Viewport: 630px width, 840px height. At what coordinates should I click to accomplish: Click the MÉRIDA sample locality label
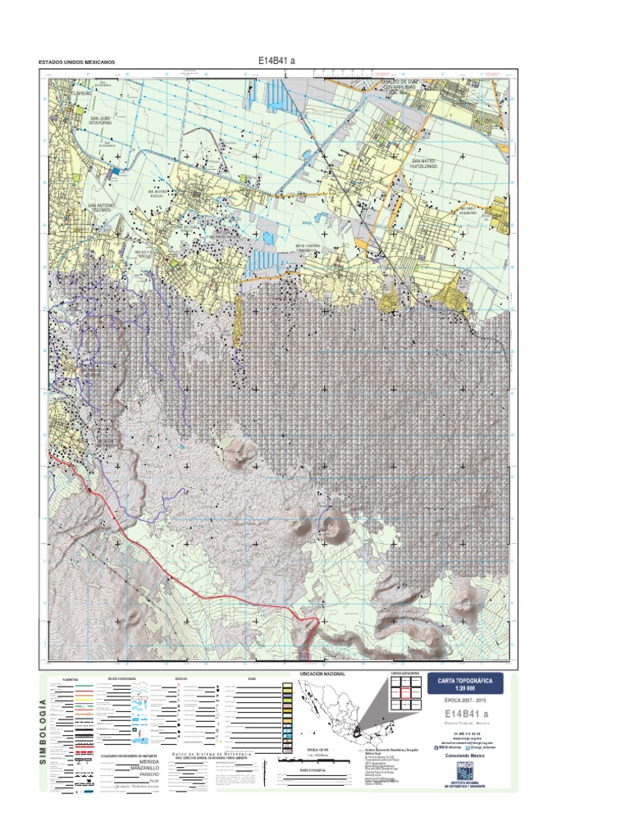(149, 762)
